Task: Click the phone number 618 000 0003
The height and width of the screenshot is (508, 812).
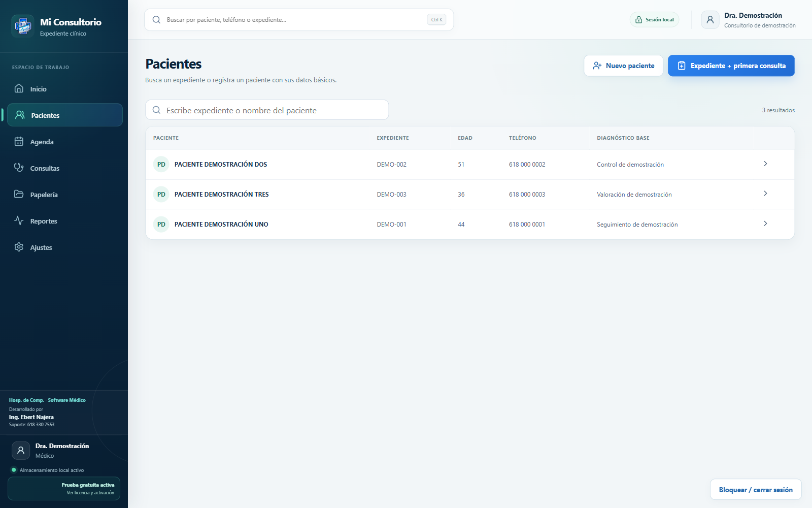Action: coord(527,195)
